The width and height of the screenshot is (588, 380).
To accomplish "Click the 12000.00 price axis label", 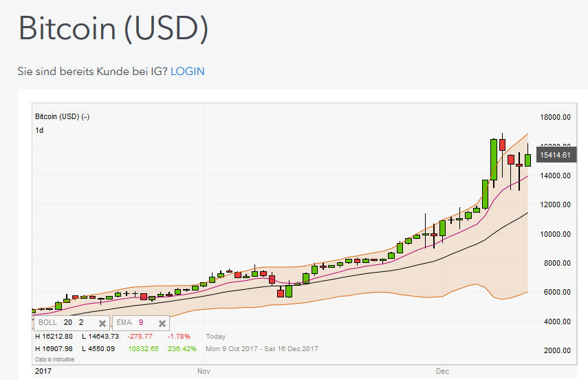I will [556, 204].
